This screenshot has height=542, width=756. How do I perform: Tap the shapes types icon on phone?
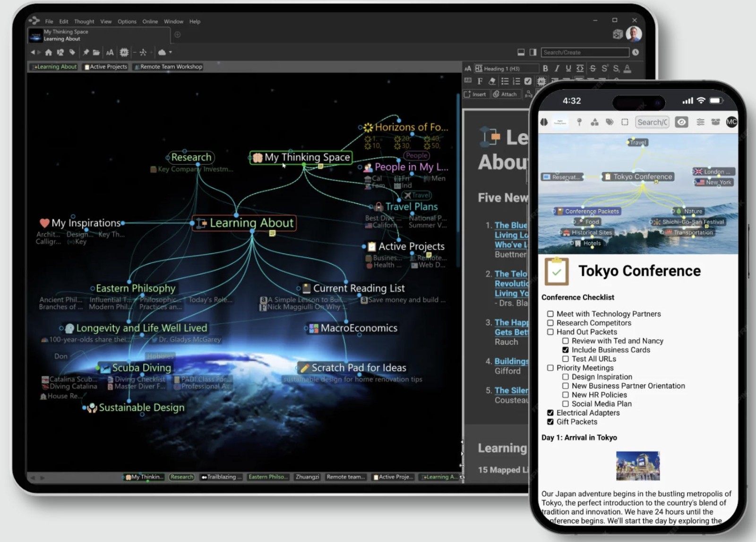pos(594,122)
